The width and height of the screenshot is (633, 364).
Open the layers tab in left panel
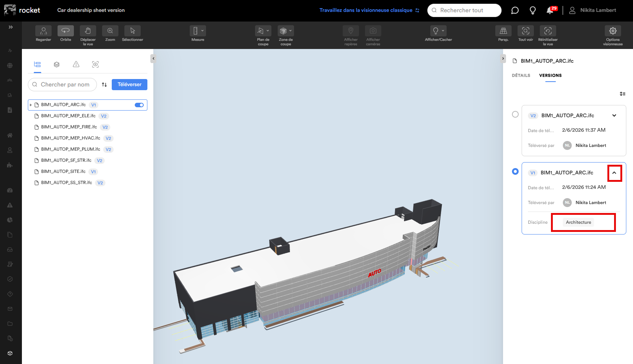[x=57, y=65]
